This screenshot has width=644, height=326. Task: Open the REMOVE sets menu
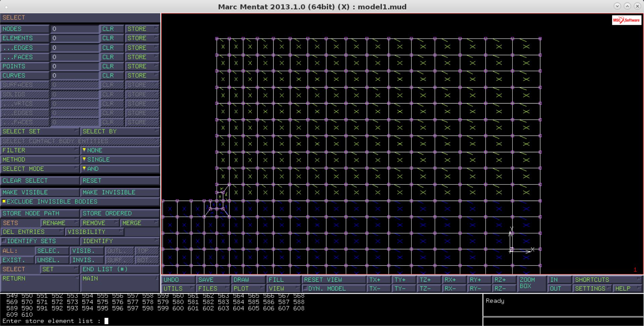coord(100,223)
